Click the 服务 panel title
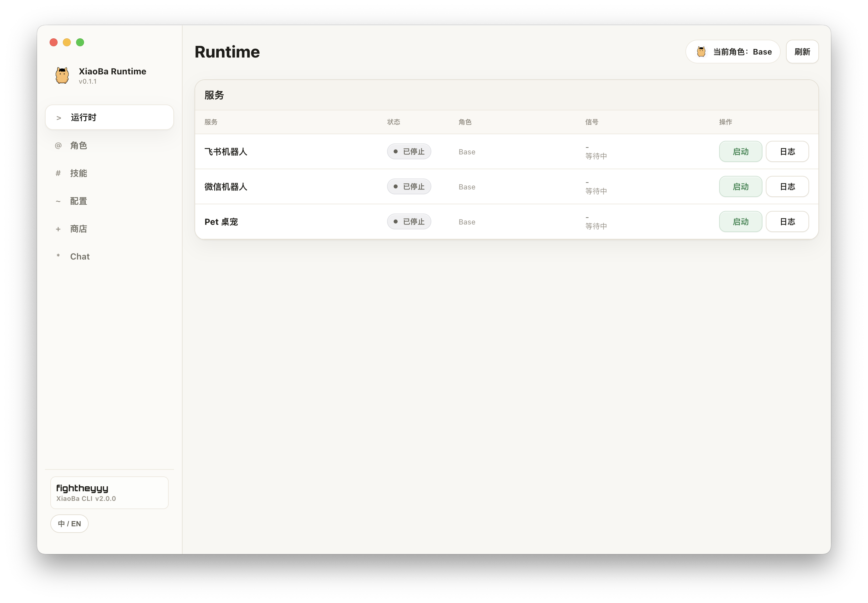This screenshot has width=868, height=603. click(214, 95)
